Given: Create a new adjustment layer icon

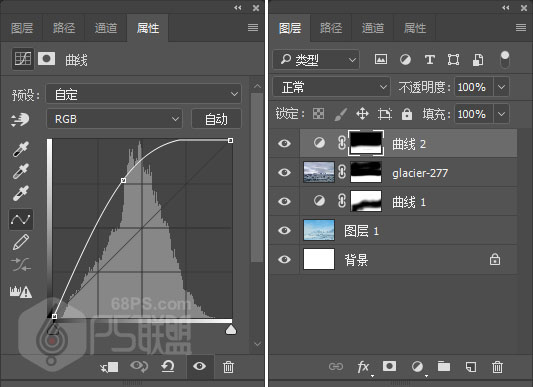Looking at the screenshot, I should (417, 367).
